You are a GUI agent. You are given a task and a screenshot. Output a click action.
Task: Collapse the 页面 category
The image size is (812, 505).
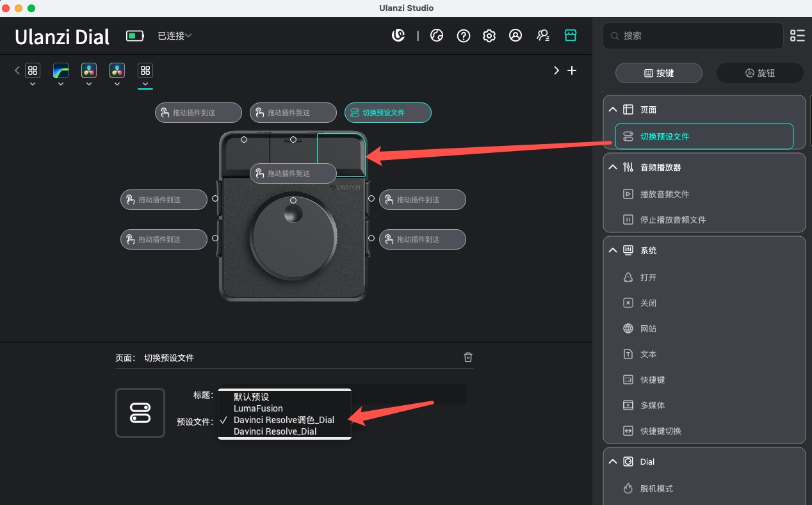tap(613, 109)
